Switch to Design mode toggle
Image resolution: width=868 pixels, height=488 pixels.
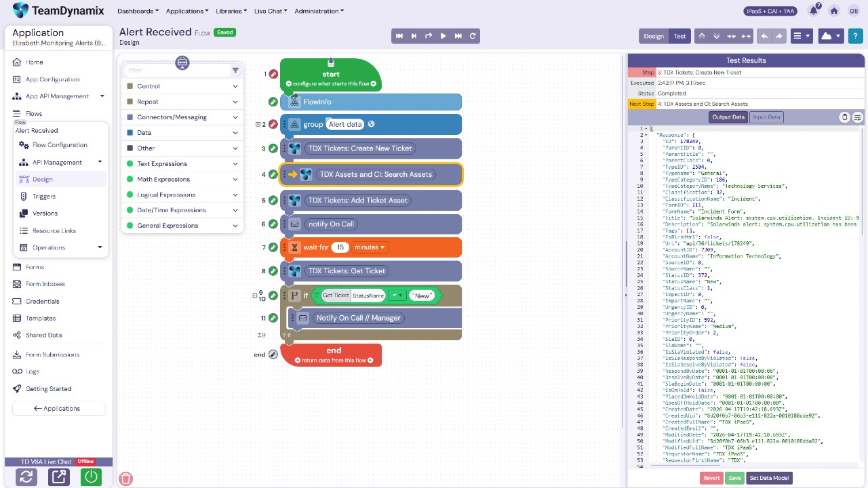tap(654, 36)
